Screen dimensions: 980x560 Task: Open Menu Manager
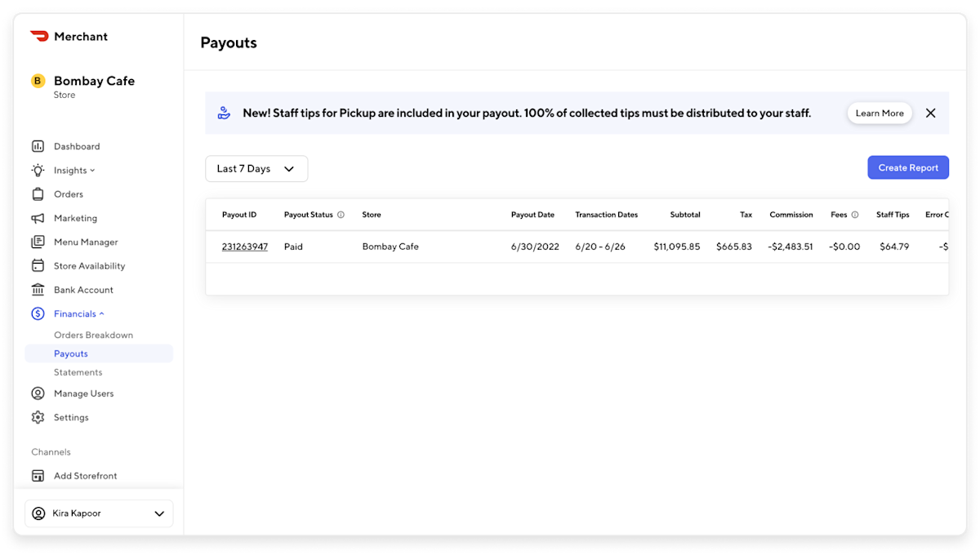tap(86, 242)
